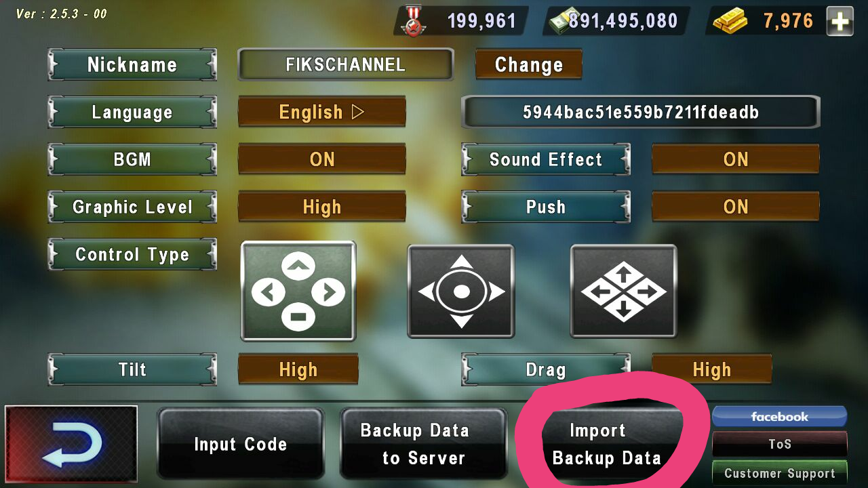Select the joystick circle control type
Image resolution: width=868 pixels, height=488 pixels.
point(461,291)
